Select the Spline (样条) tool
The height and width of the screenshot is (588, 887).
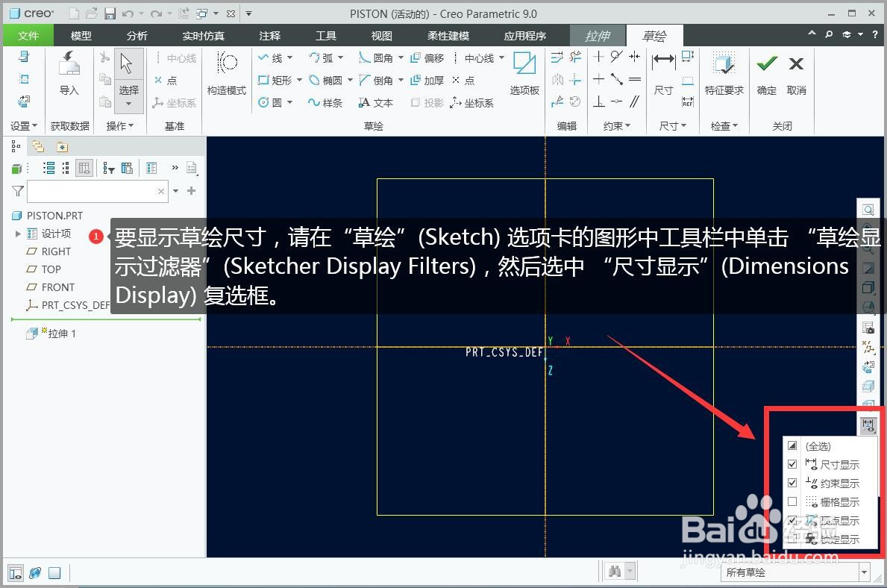(x=325, y=102)
